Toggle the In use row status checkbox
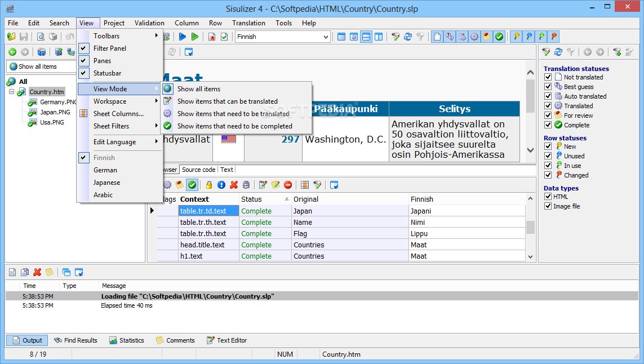 548,165
